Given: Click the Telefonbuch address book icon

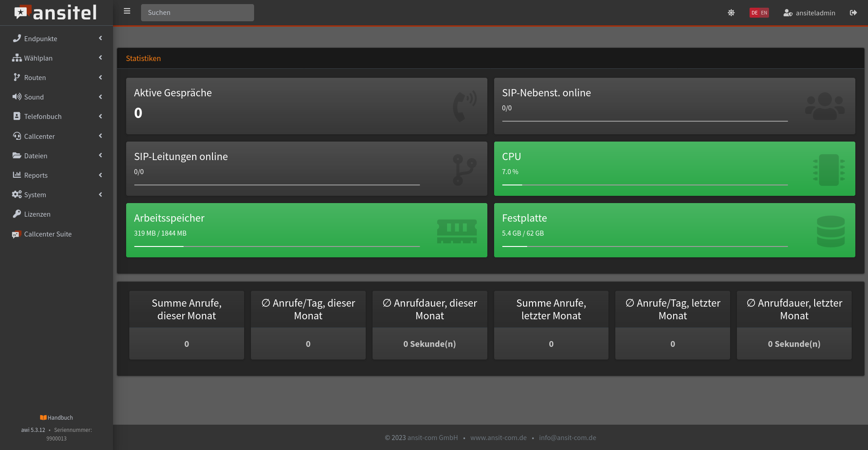Looking at the screenshot, I should click(x=17, y=116).
